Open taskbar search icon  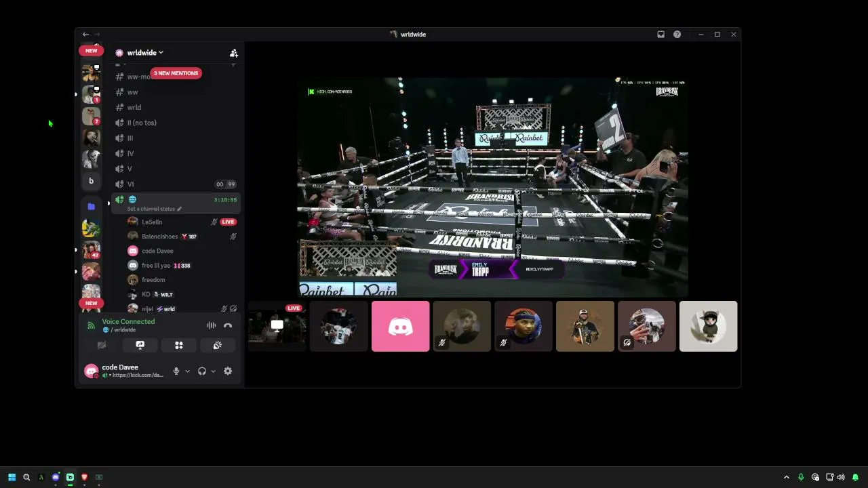pos(26,477)
